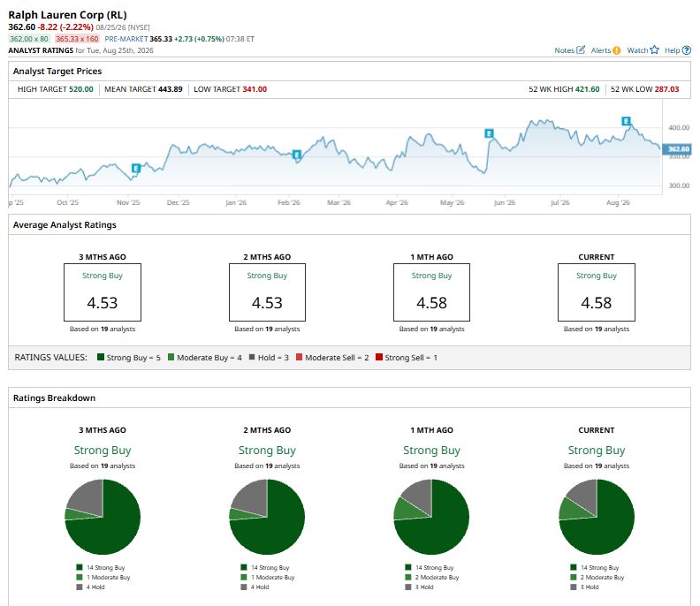The width and height of the screenshot is (700, 606).
Task: Click the Strong Sell = 1 red swatch
Action: pyautogui.click(x=379, y=357)
